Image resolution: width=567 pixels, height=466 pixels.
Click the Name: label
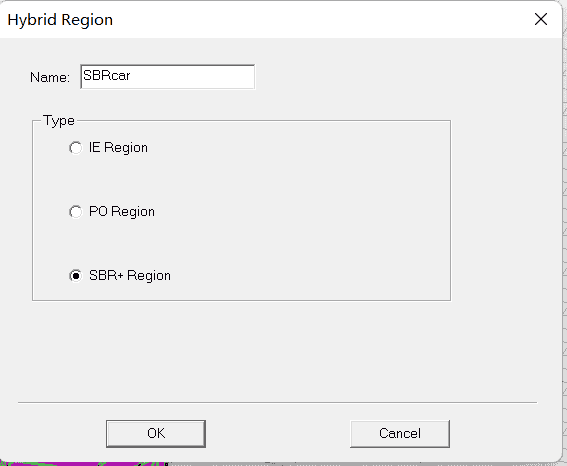[50, 77]
